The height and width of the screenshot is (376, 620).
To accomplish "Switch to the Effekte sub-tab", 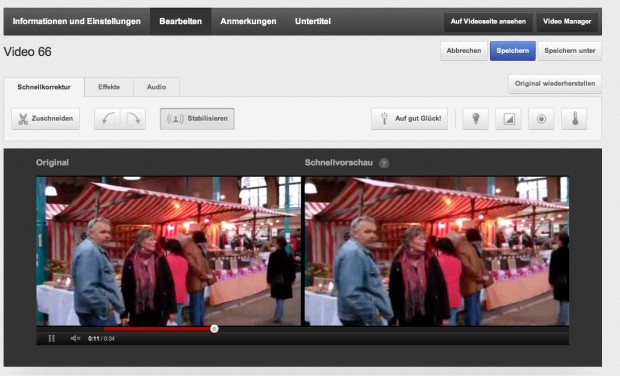I will (x=109, y=87).
